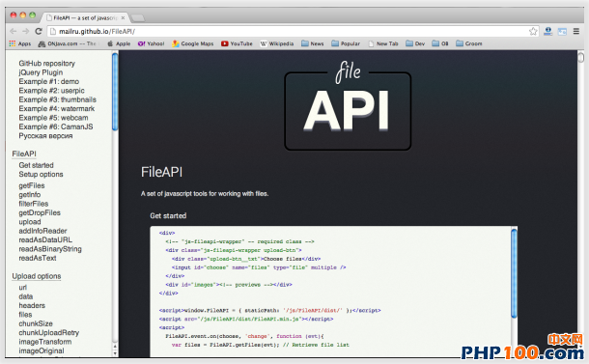This screenshot has height=364, width=589.
Task: Go to Example #2: userpic
Action: tap(51, 91)
